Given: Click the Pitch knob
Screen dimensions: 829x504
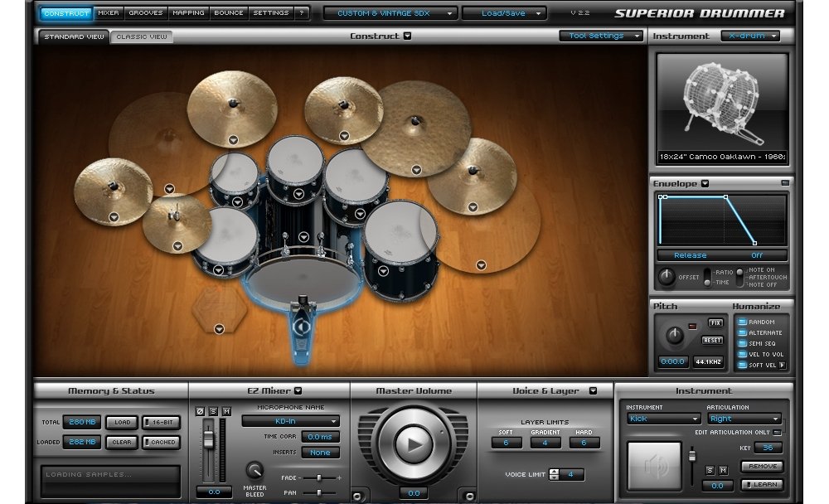Looking at the screenshot, I should tap(676, 336).
